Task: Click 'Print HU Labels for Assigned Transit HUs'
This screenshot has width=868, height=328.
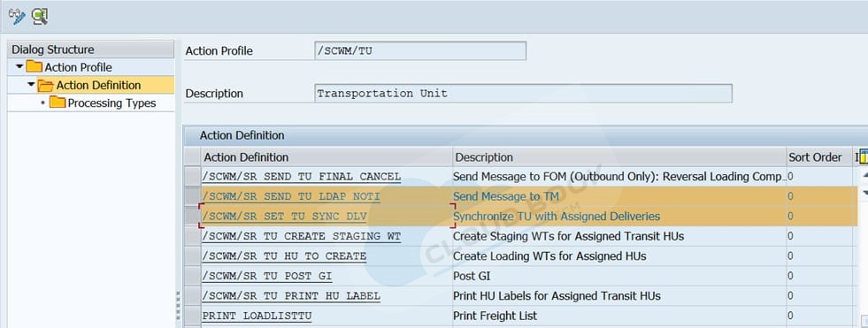Action: point(557,296)
